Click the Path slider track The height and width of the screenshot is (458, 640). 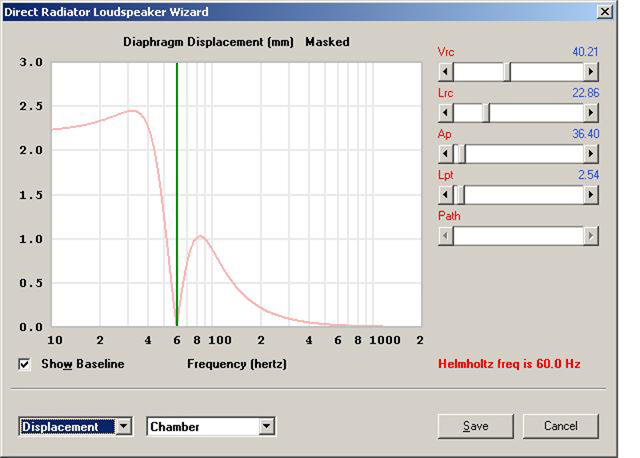pyautogui.click(x=518, y=236)
